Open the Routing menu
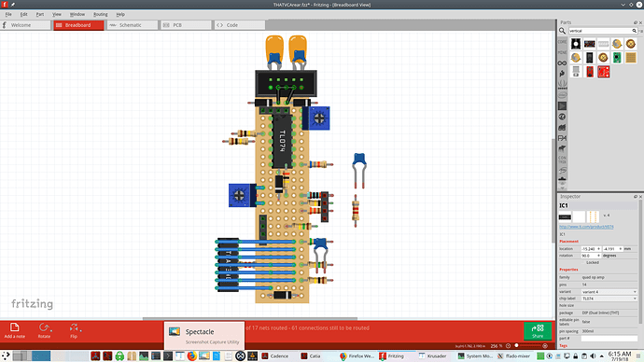Viewport: 644px width, 362px height. tap(100, 14)
